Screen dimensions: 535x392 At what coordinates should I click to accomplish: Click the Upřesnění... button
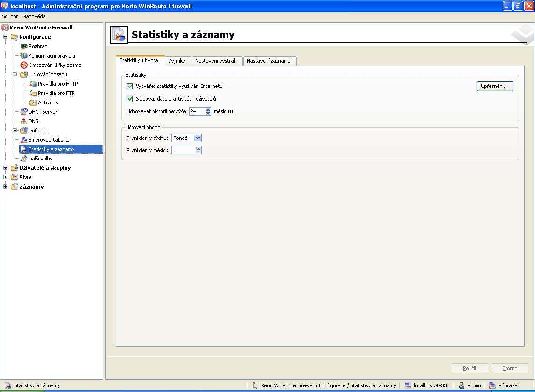(x=495, y=86)
